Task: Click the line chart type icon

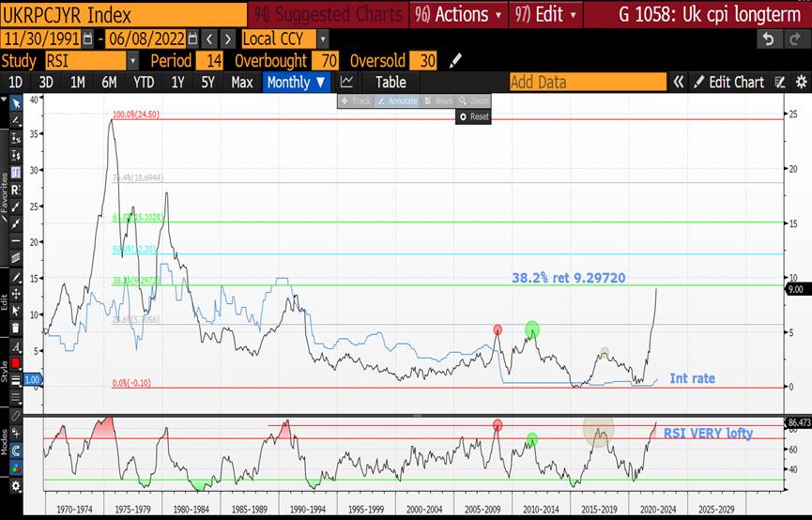Action: coord(346,82)
